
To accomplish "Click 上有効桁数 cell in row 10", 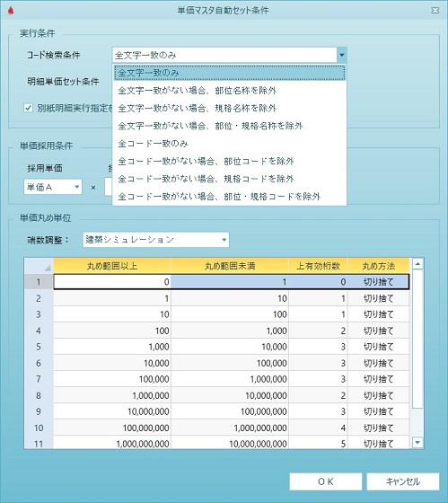I will coord(319,428).
